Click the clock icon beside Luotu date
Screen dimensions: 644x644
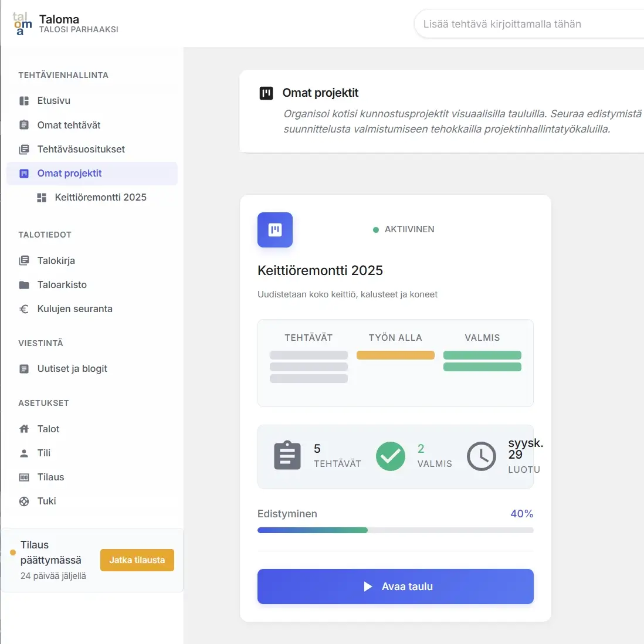(x=481, y=456)
